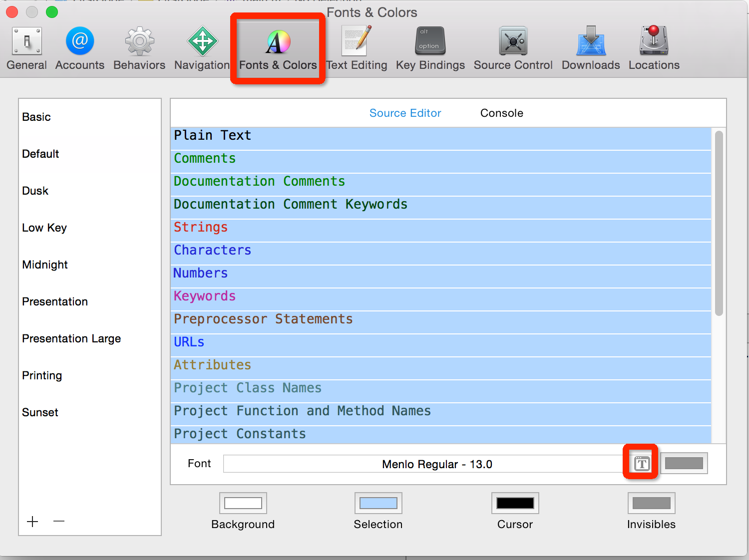Add a new theme with the plus button

[x=32, y=521]
